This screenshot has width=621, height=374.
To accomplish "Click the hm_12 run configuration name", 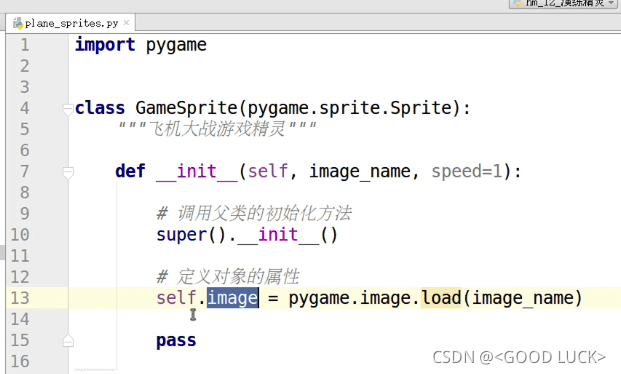I will (x=565, y=3).
